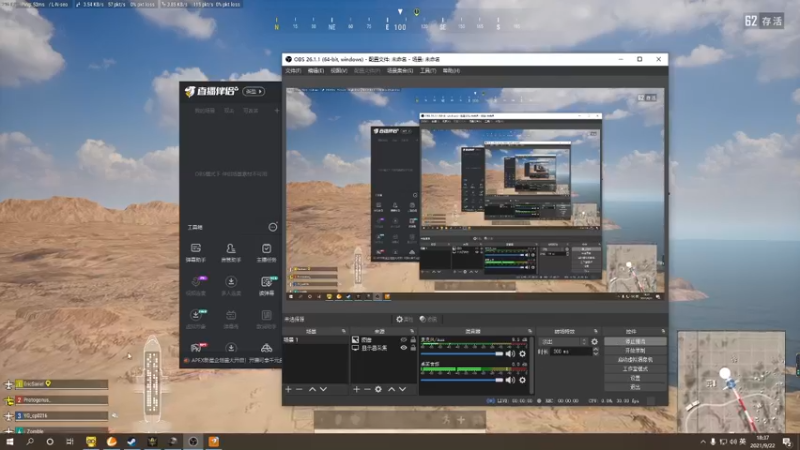Move scene up in the scenes list
Image resolution: width=800 pixels, height=450 pixels.
click(x=312, y=389)
